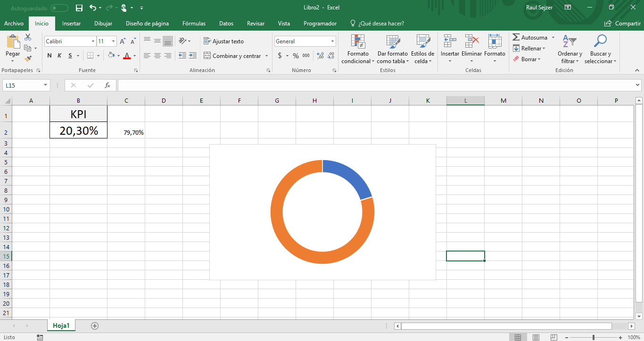
Task: Click the Paste clipboard icon
Action: [13, 41]
